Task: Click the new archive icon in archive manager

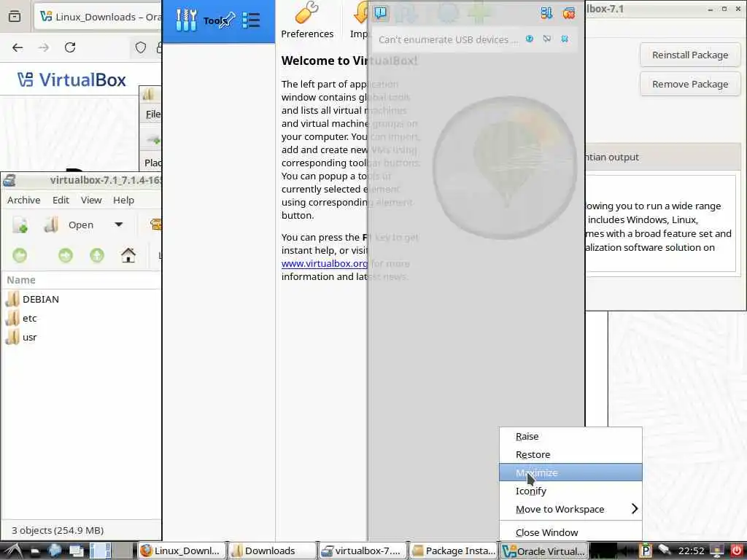Action: pyautogui.click(x=20, y=225)
